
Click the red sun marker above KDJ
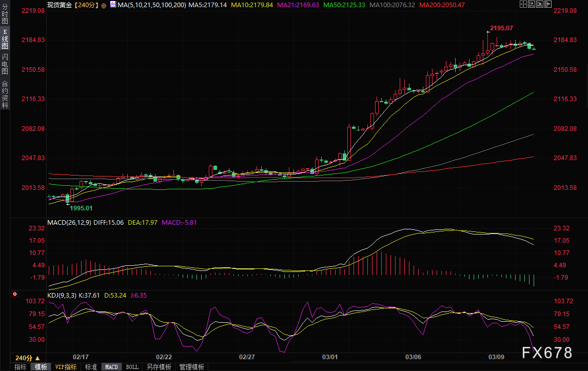(x=15, y=294)
